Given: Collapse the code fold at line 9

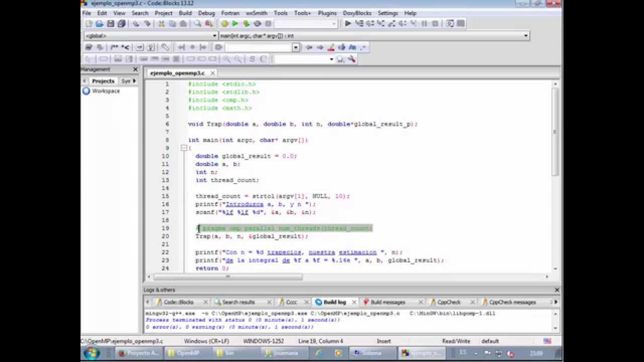Looking at the screenshot, I should tap(184, 148).
